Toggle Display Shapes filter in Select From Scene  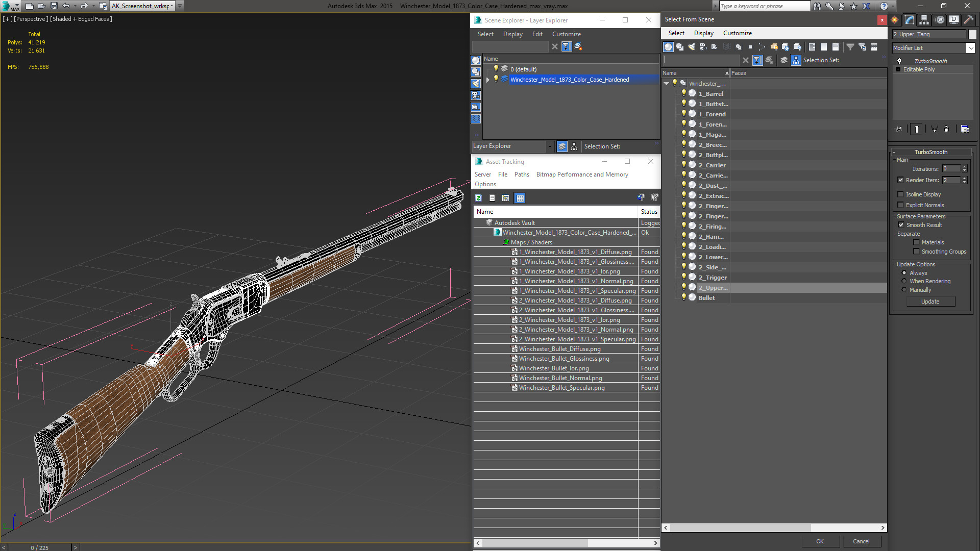tap(680, 47)
